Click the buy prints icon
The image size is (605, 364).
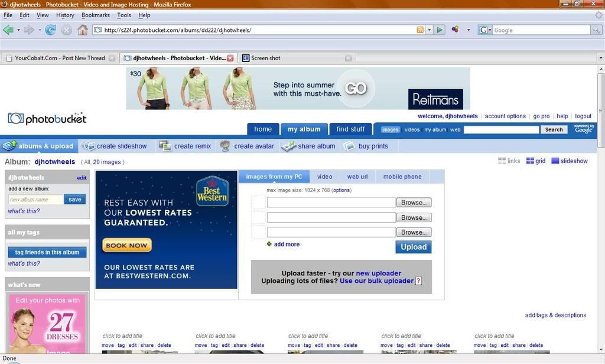point(349,146)
